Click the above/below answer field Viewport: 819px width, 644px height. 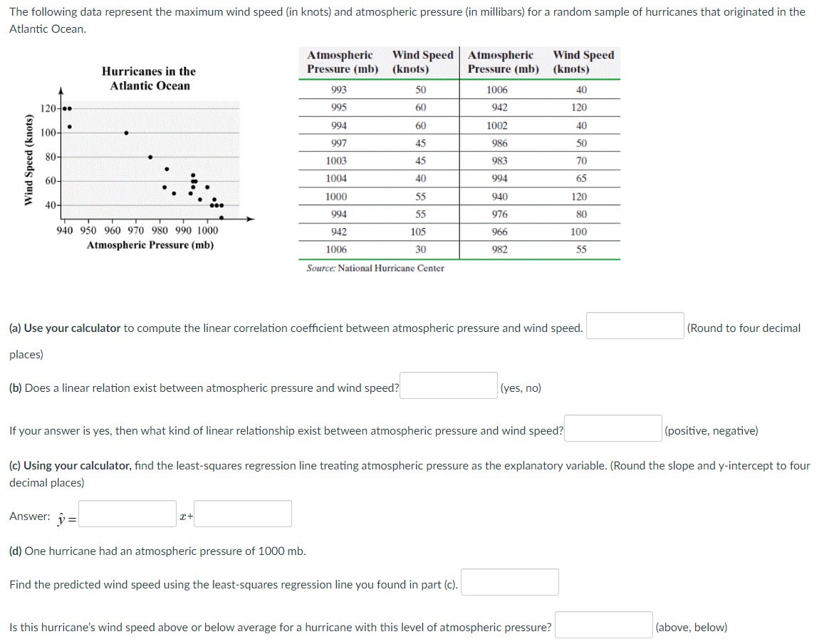click(x=602, y=627)
